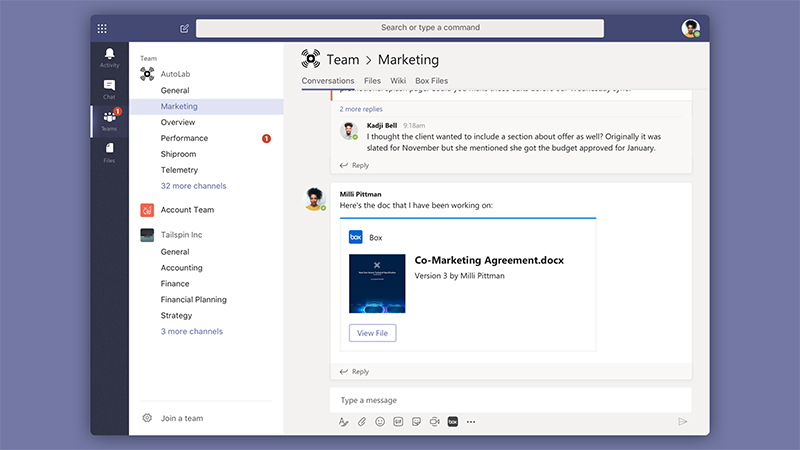Click the Box logo in the card
The height and width of the screenshot is (450, 800).
tap(356, 237)
